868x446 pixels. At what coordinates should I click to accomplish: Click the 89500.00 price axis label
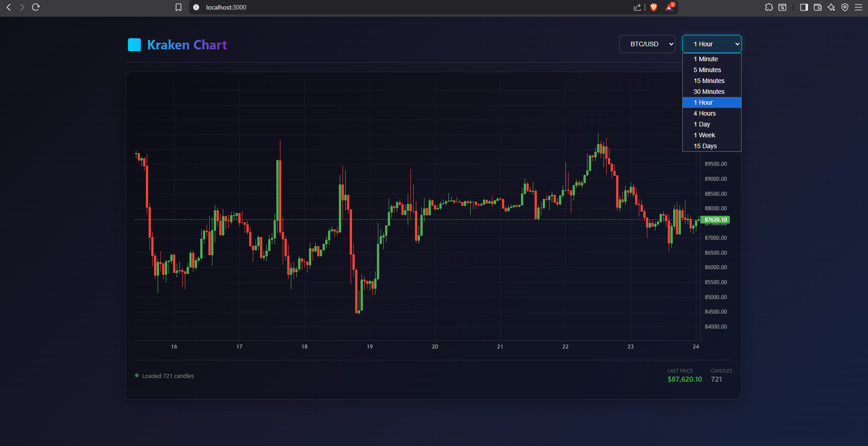(x=716, y=164)
